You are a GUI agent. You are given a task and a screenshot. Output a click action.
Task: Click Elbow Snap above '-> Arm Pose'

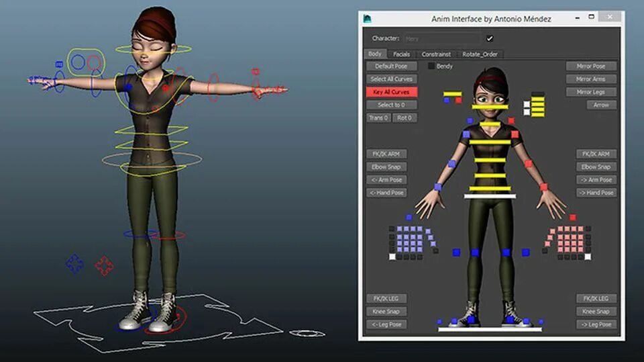596,167
